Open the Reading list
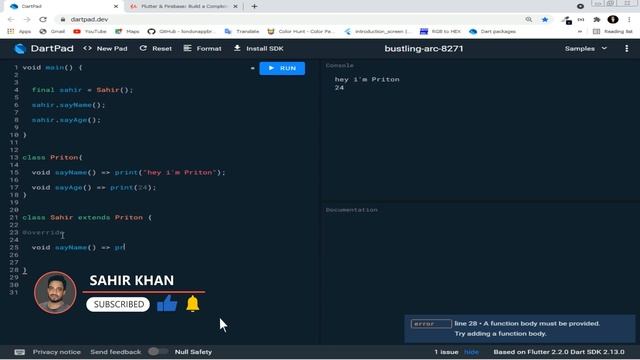640x360 pixels. (613, 31)
